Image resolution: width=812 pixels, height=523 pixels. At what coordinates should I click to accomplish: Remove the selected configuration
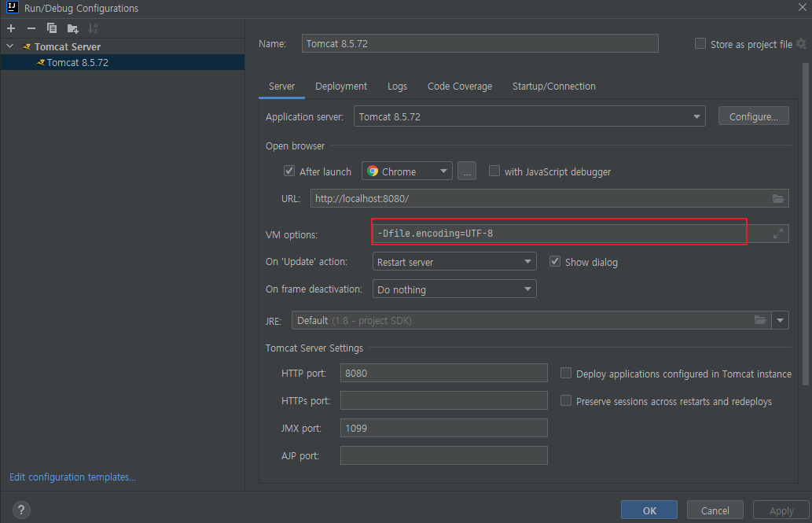[x=31, y=28]
